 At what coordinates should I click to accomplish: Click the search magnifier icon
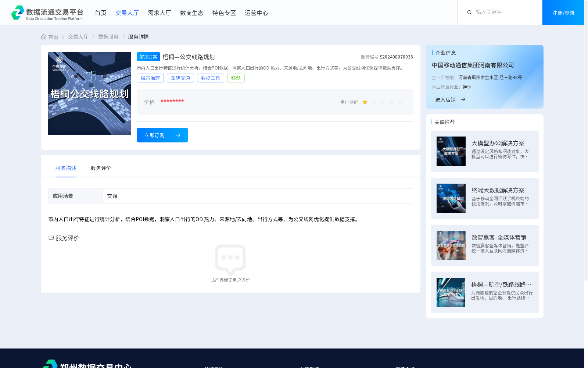coord(469,13)
